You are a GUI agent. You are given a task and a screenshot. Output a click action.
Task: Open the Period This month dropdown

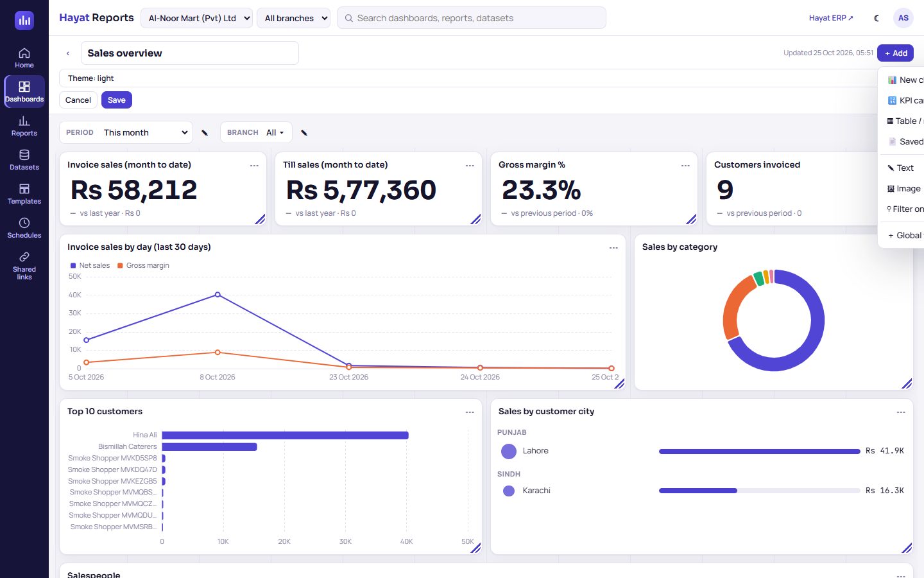pos(146,132)
